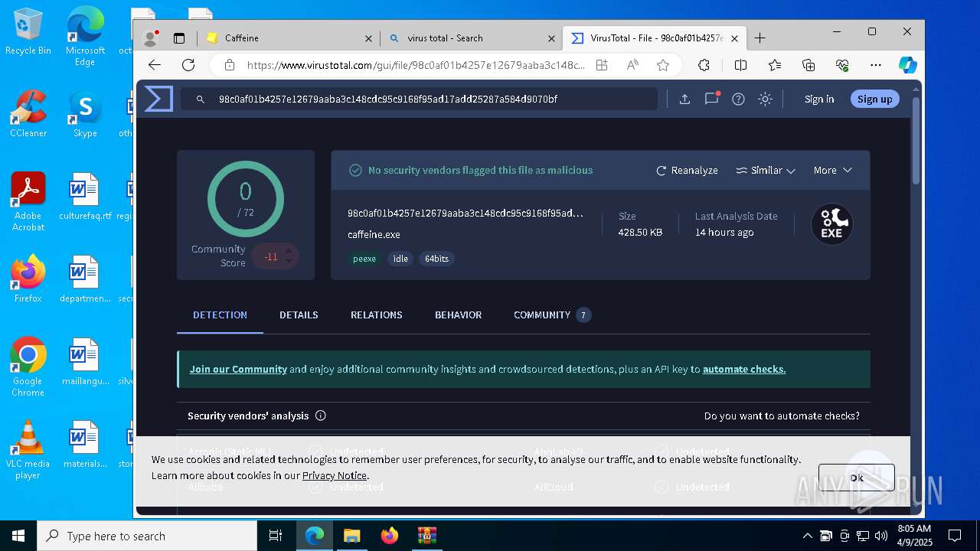This screenshot has height=551, width=980.
Task: Close the virus total Search tab
Action: [551, 37]
